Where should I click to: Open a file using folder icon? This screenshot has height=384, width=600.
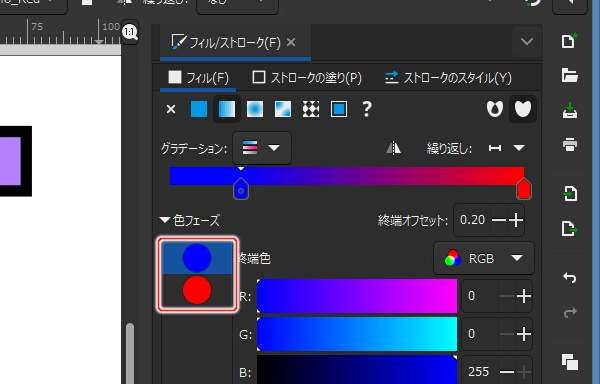(x=569, y=75)
